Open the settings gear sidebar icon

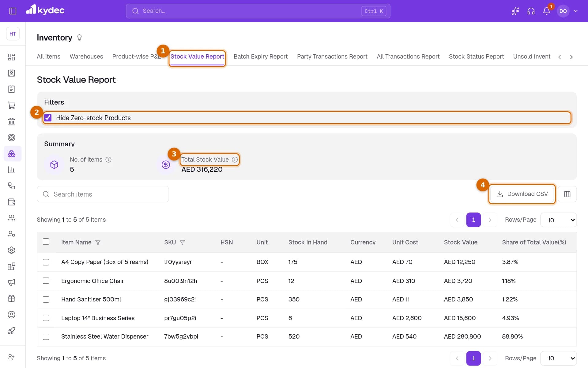tap(11, 250)
